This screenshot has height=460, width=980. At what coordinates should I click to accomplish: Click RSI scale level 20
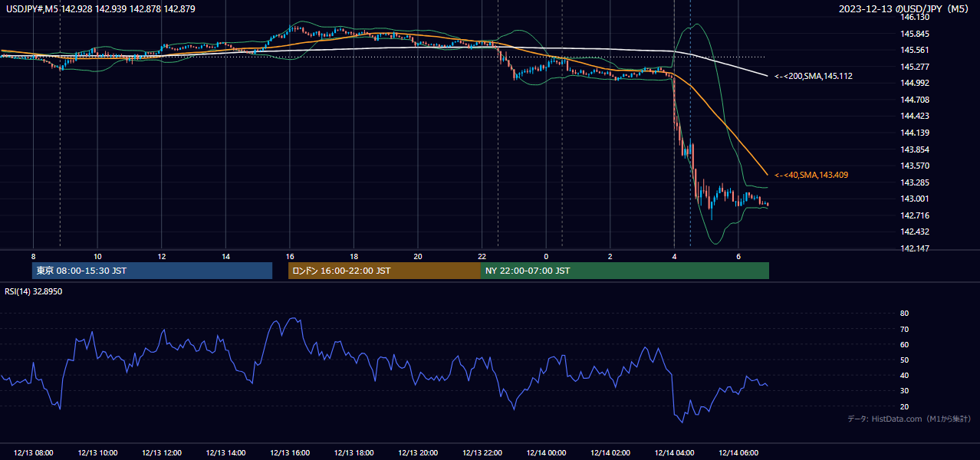point(904,406)
